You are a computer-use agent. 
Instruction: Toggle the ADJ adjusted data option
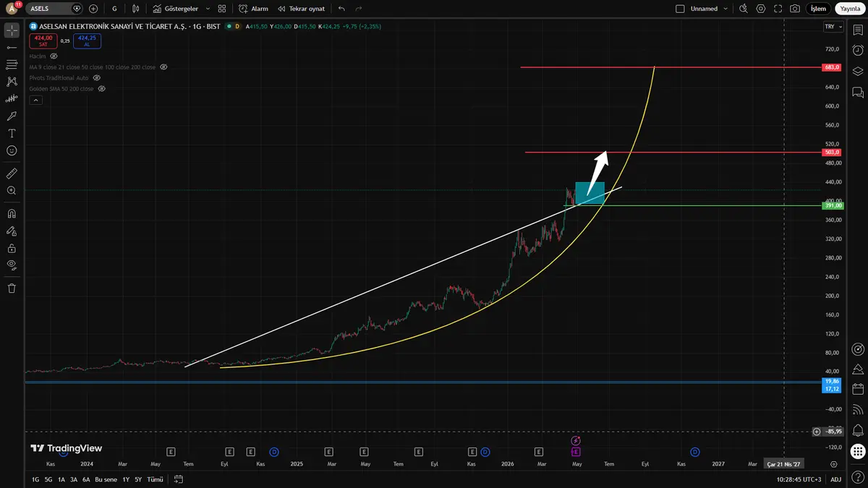[x=835, y=479]
